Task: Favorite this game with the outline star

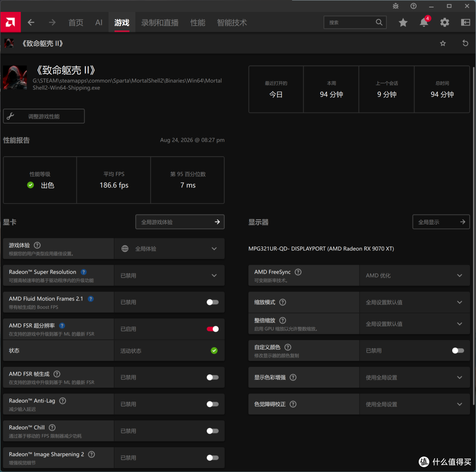Action: tap(443, 44)
